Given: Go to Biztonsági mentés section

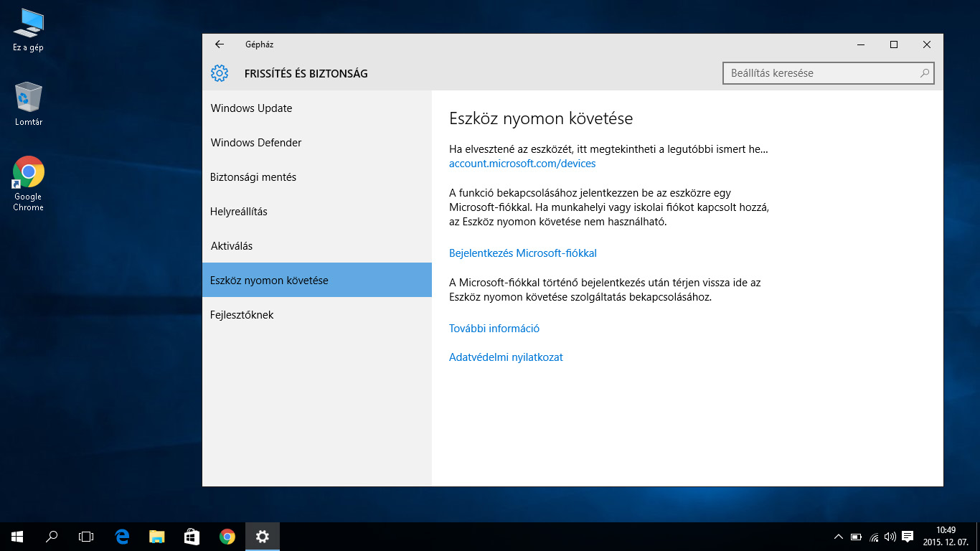Looking at the screenshot, I should (253, 177).
